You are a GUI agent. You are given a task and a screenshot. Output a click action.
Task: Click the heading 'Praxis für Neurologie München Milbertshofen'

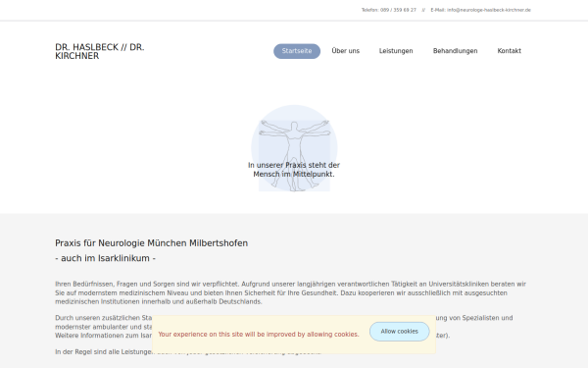152,243
